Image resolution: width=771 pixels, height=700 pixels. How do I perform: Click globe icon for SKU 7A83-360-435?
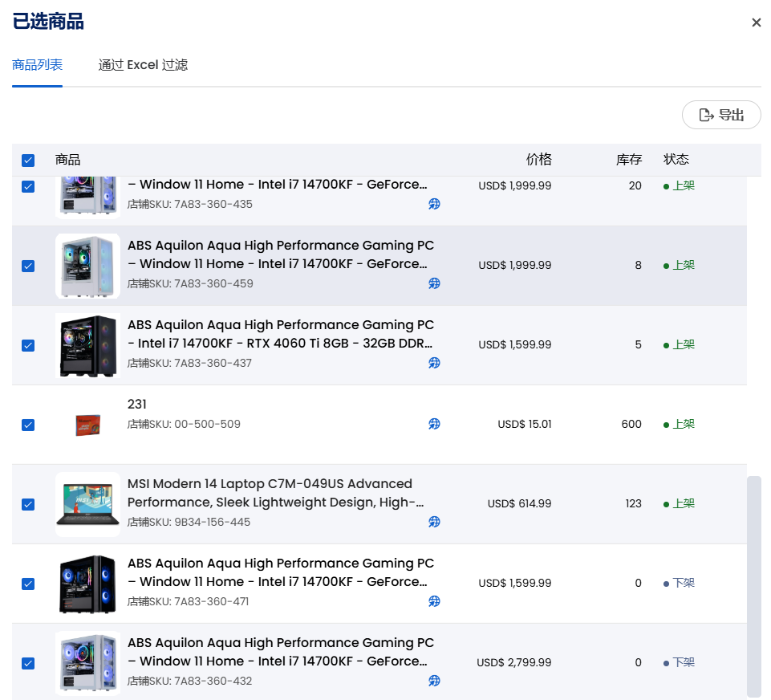pyautogui.click(x=434, y=204)
